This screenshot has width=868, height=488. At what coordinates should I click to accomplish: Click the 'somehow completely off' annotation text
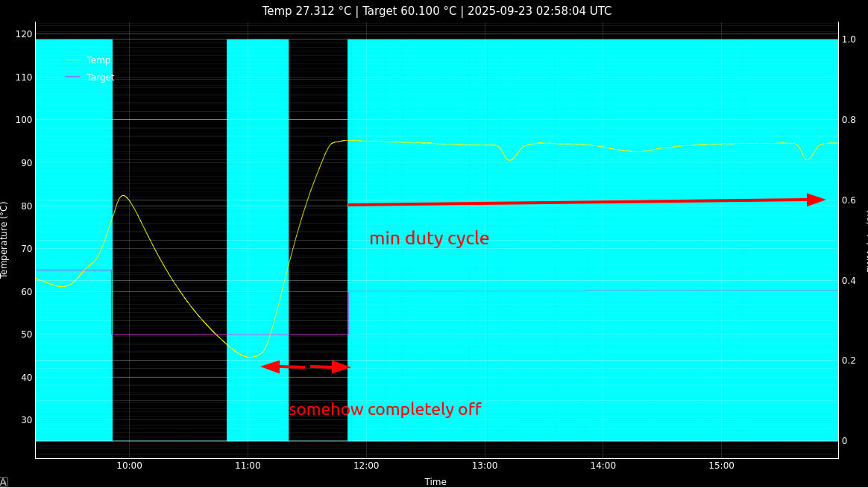[384, 410]
